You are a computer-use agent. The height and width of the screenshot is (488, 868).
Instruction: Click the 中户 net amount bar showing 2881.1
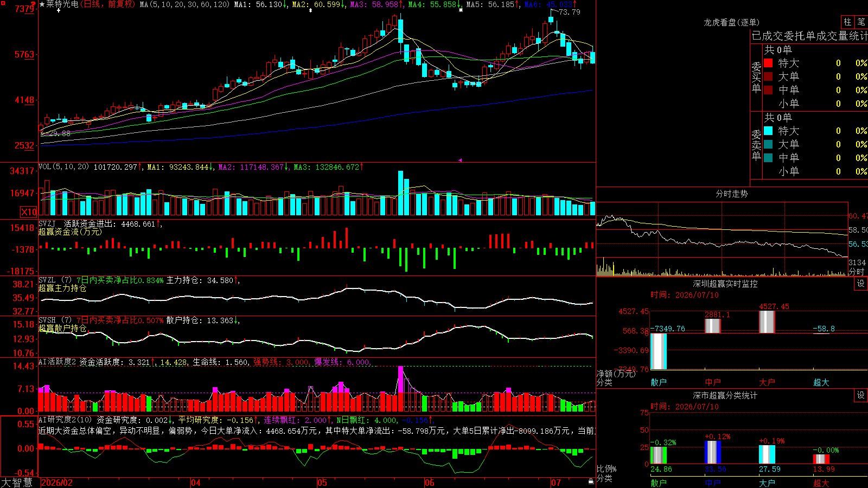click(713, 326)
